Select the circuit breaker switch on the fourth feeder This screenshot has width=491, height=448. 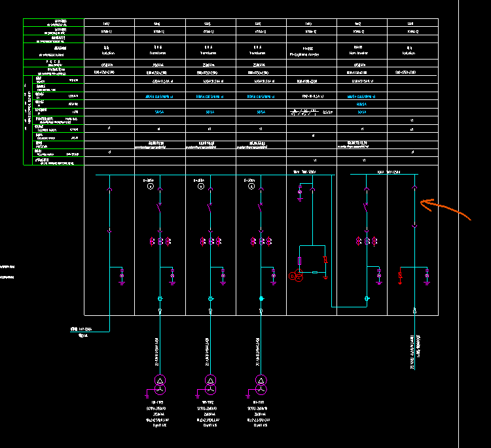(260, 207)
